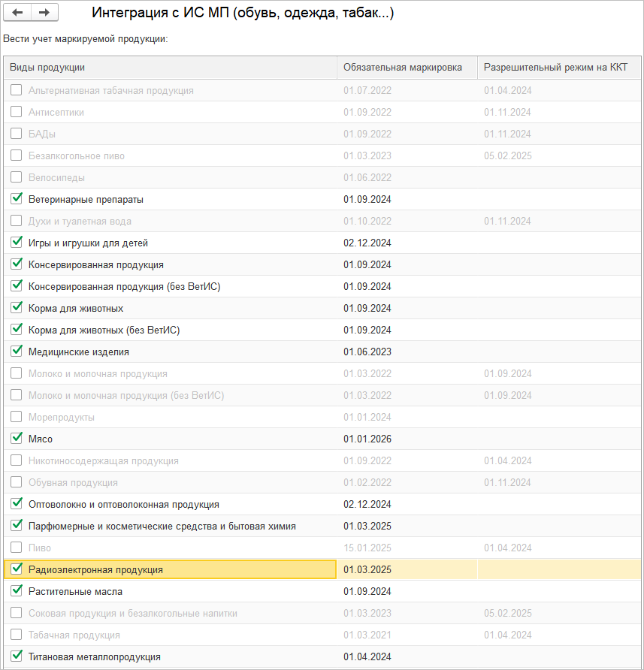
Task: Uncheck Ветеринарные препараты checkbox
Action: coord(17,199)
